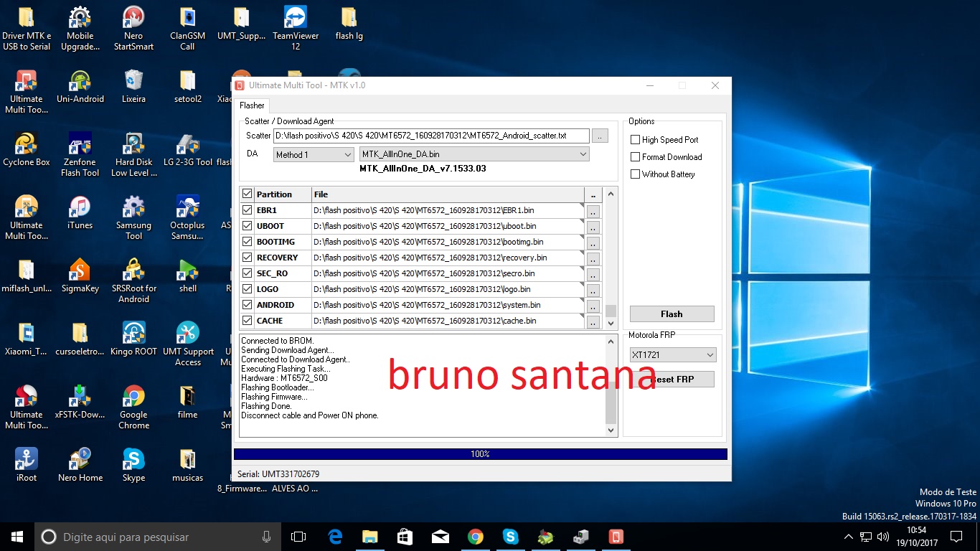
Task: Click the volume icon in system tray
Action: tap(884, 537)
